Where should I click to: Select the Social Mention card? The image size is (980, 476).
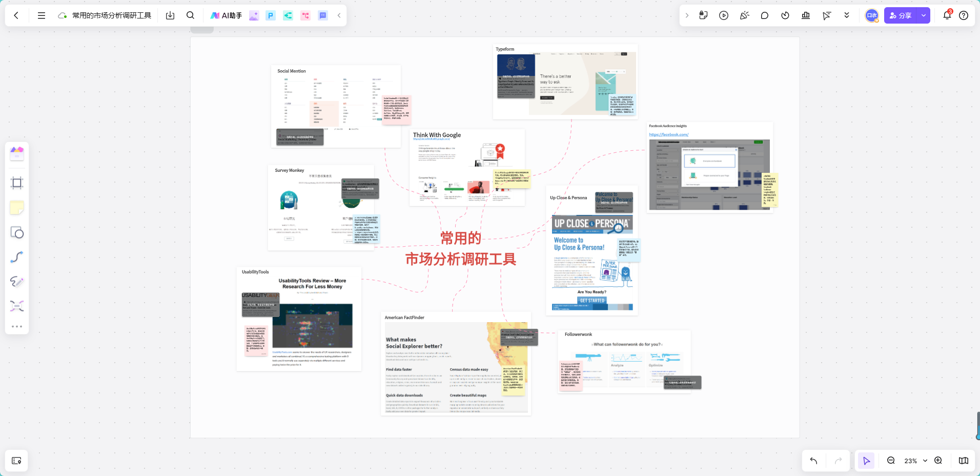336,107
